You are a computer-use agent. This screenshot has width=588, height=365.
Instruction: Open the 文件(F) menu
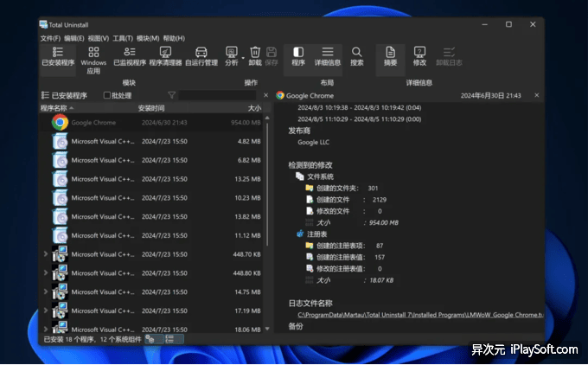pyautogui.click(x=50, y=38)
